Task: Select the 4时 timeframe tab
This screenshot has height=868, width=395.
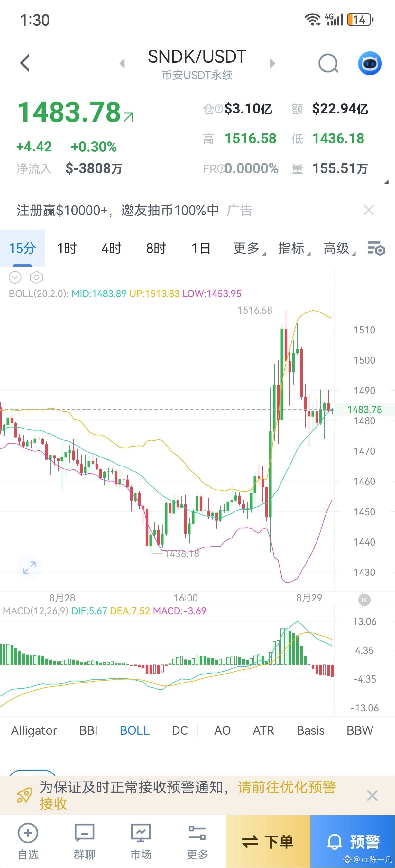Action: [111, 248]
